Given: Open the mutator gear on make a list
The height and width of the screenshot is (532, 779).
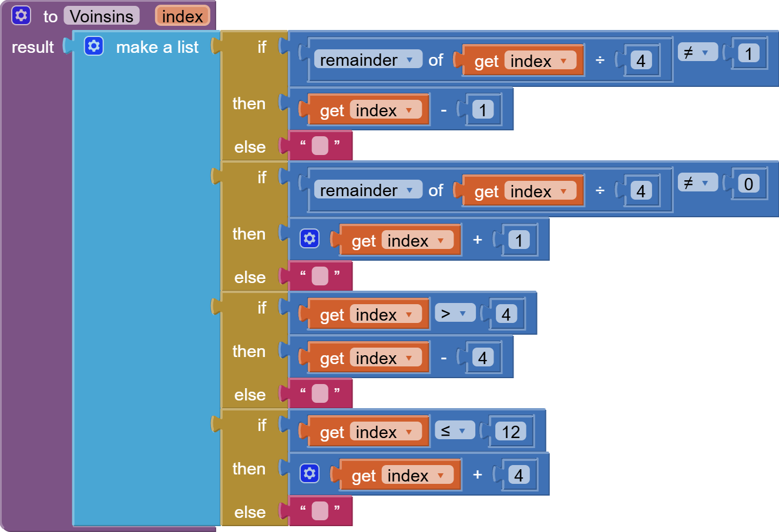Looking at the screenshot, I should (x=93, y=46).
